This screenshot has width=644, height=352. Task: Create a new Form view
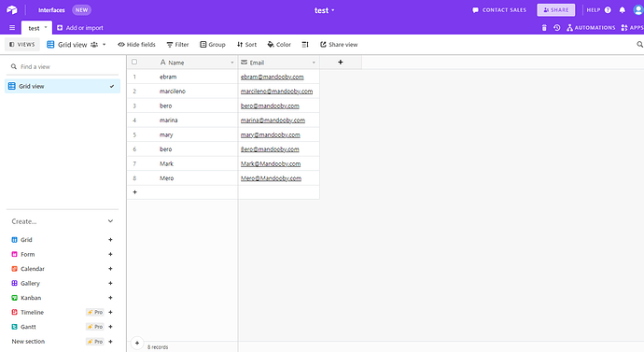tap(110, 254)
